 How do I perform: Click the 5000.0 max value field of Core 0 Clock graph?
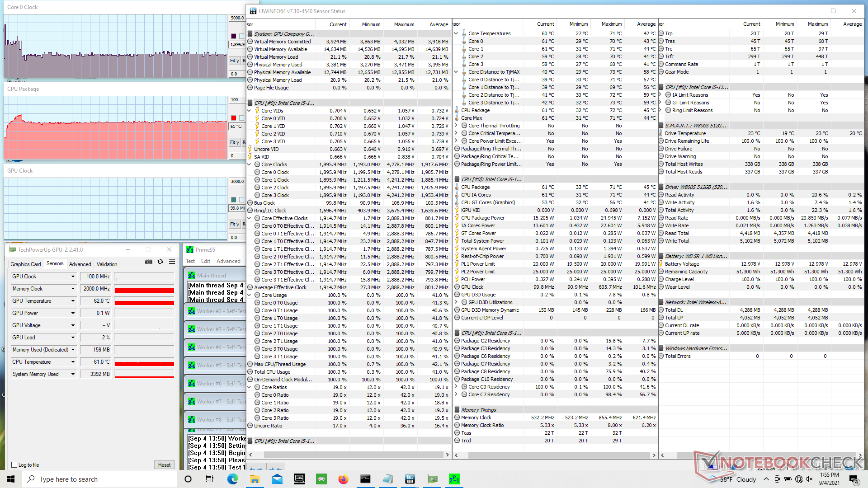(x=237, y=18)
